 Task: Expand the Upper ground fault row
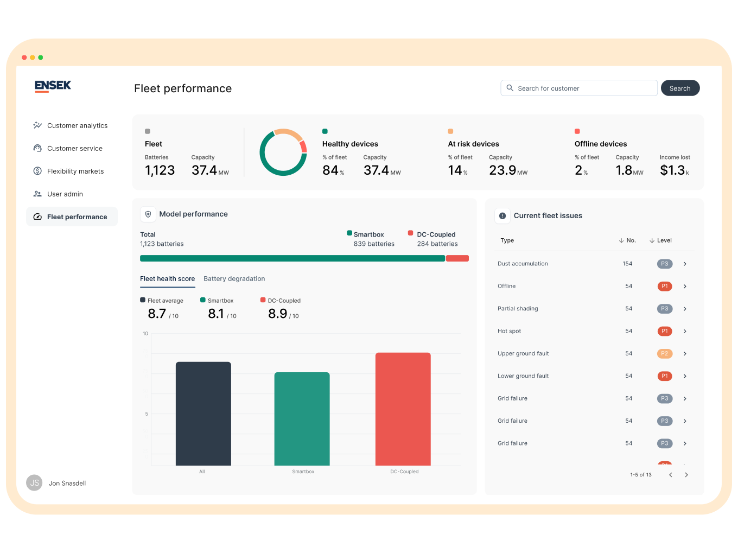click(685, 354)
